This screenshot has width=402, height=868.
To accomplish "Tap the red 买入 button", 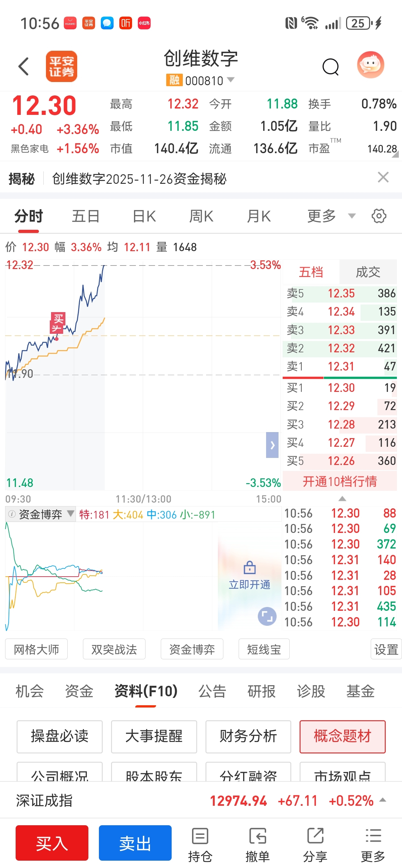I will coord(52,843).
